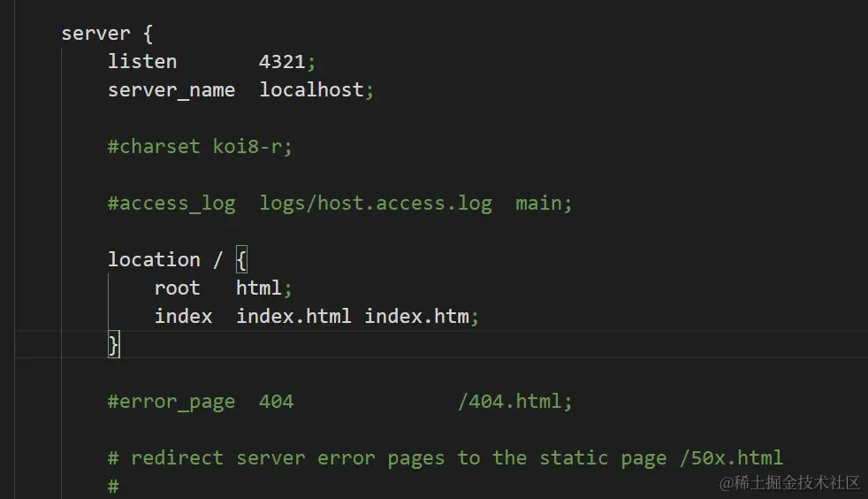Click 'index.html' in the index line

click(x=293, y=316)
